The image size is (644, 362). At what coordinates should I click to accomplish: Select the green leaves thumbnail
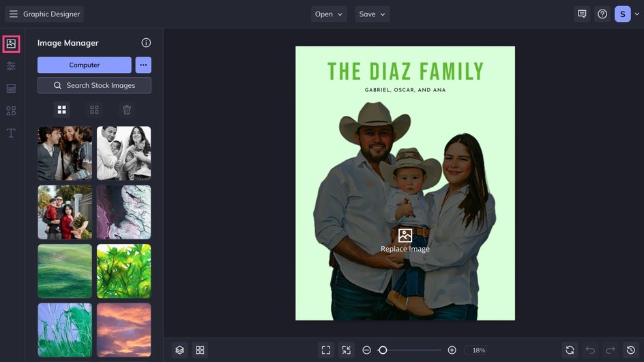pyautogui.click(x=123, y=271)
